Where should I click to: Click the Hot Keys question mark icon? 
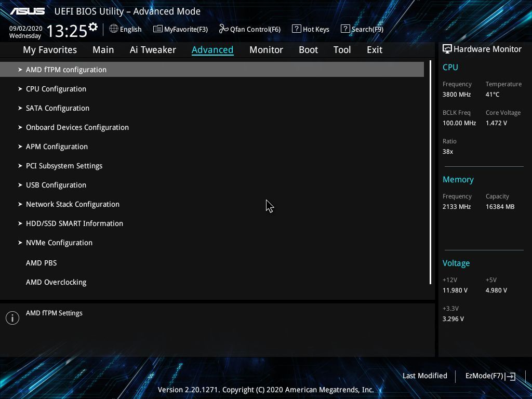tap(296, 29)
